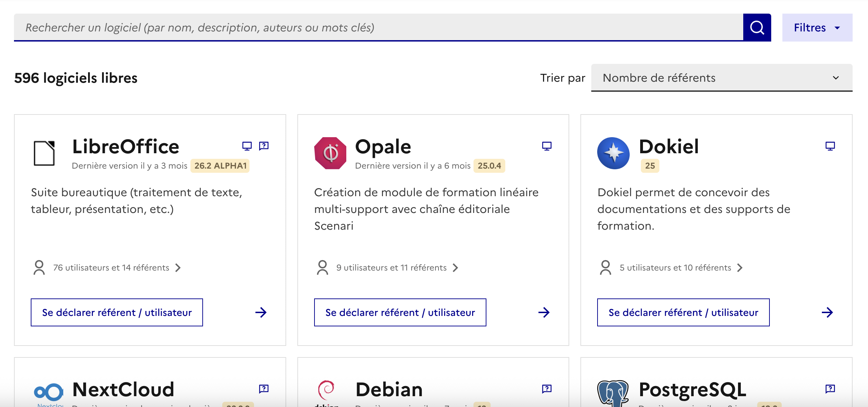Click desktop icon on Dokiel card
Viewport: 868px width, 407px height.
point(830,146)
